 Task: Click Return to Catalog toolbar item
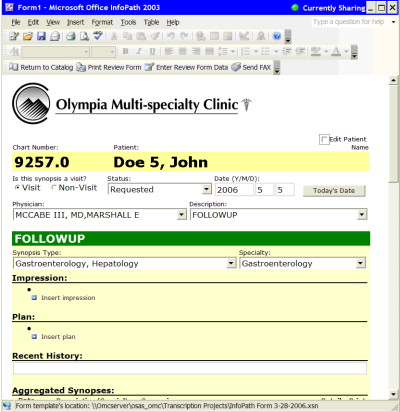(x=41, y=67)
